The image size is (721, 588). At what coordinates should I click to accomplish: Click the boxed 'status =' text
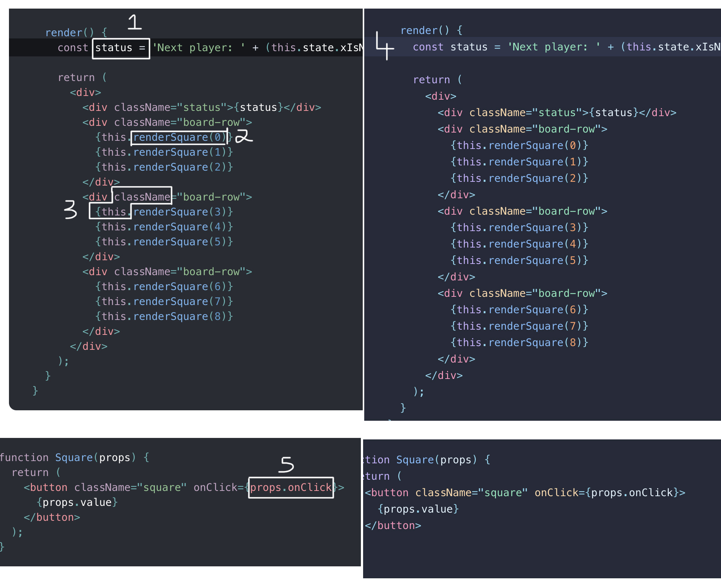point(121,48)
